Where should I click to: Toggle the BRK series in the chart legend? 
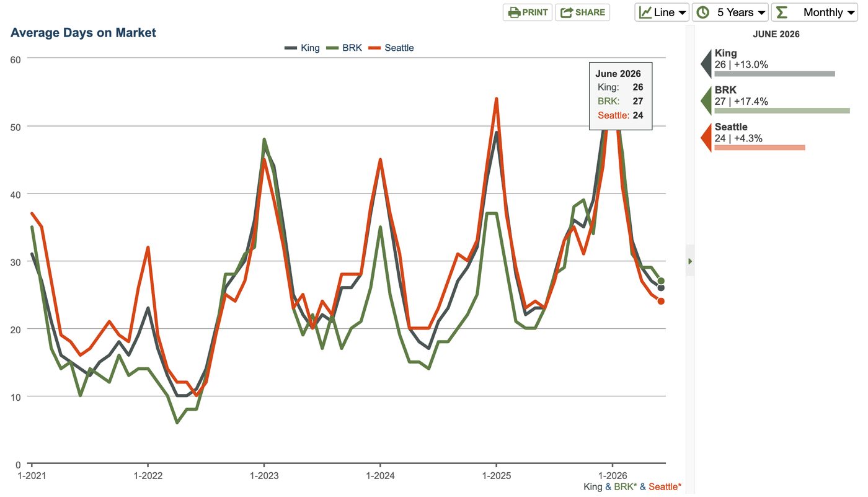(x=344, y=48)
